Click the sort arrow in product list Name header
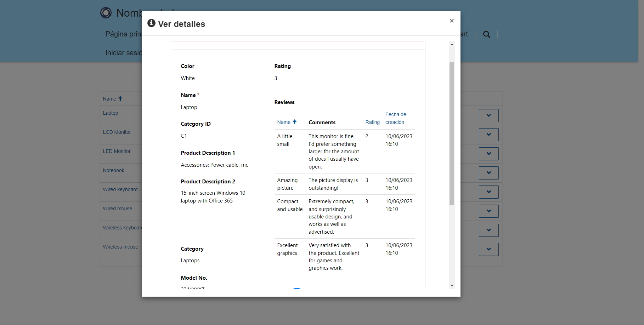Screen dimensions: 644x325 [120, 99]
